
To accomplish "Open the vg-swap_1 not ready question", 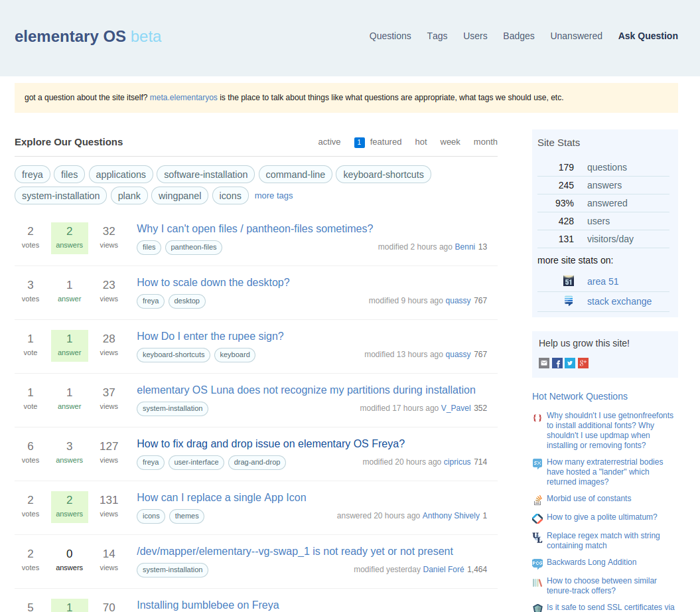I will coord(295,551).
